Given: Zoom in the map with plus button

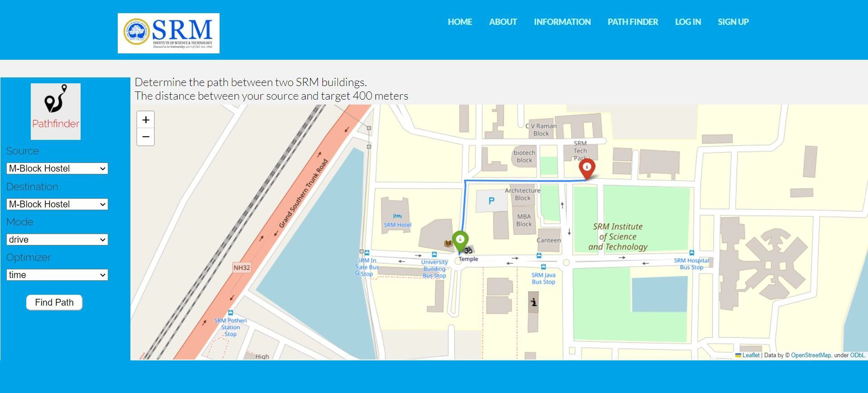Looking at the screenshot, I should click(145, 120).
